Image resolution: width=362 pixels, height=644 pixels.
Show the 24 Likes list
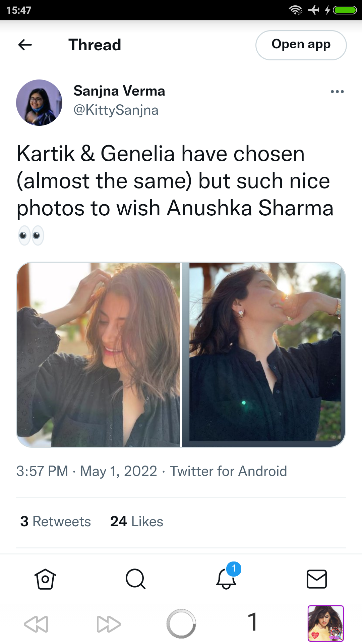click(137, 522)
